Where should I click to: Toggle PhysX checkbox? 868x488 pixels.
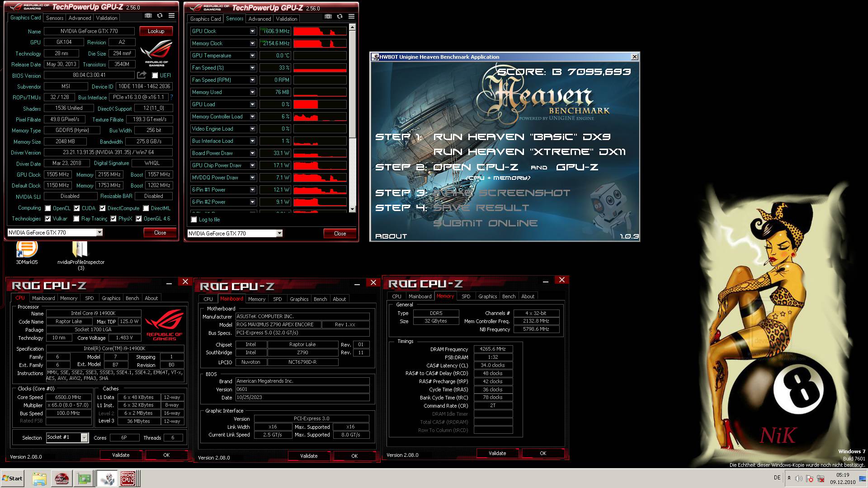113,219
